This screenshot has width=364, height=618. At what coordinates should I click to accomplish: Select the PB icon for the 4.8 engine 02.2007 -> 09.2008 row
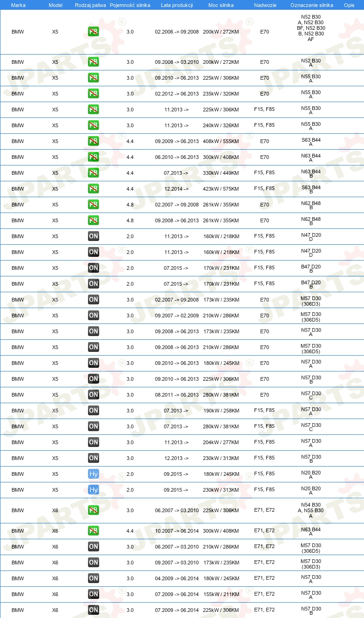94,205
